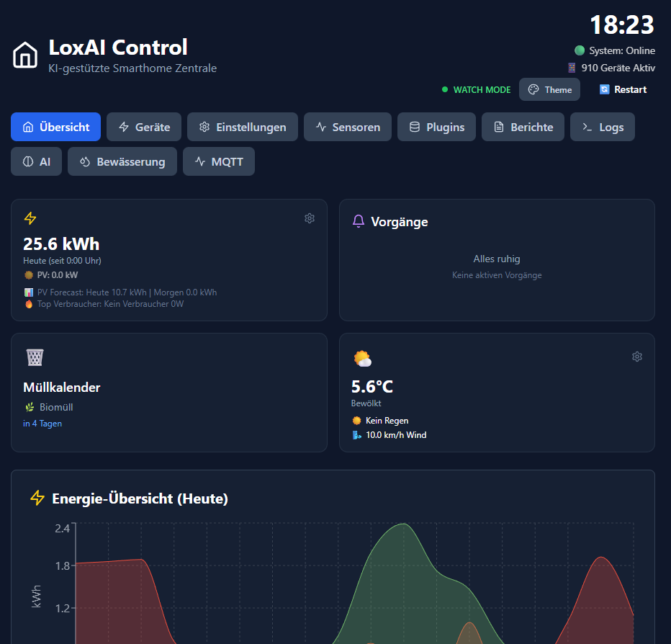Screen dimensions: 671x644
Task: Switch to the Geräte tab
Action: (x=144, y=127)
